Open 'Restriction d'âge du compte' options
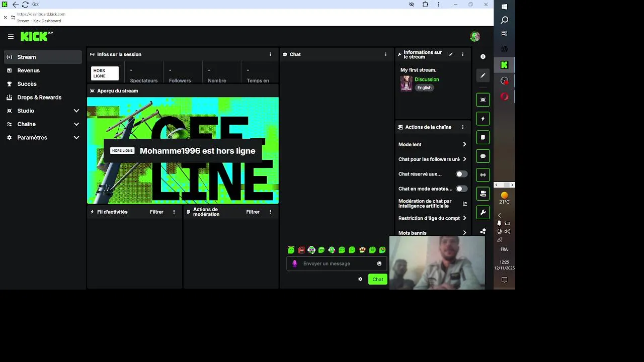644x362 pixels. [x=433, y=218]
